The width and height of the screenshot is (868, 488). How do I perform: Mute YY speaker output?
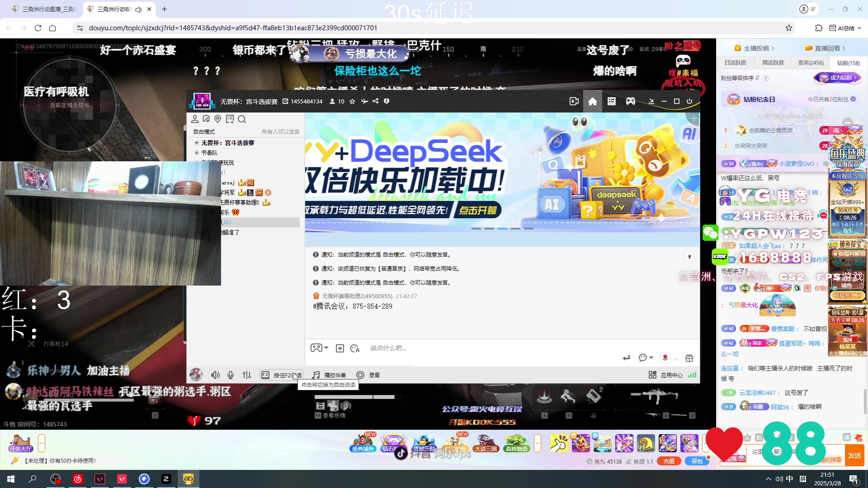click(x=215, y=375)
